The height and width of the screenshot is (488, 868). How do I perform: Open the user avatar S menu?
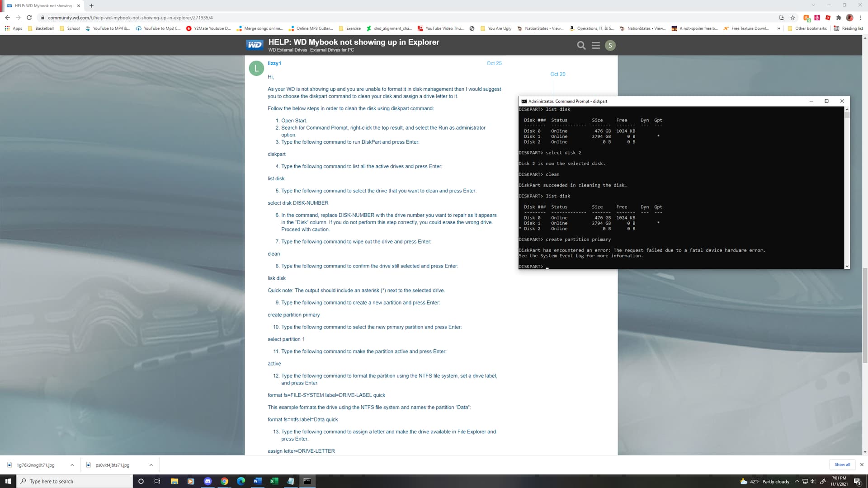click(610, 45)
